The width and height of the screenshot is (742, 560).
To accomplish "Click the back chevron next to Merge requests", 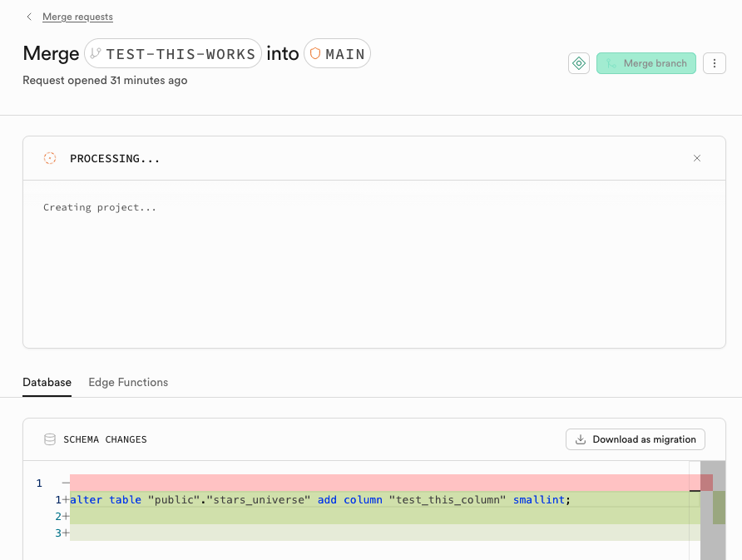I will coord(30,17).
